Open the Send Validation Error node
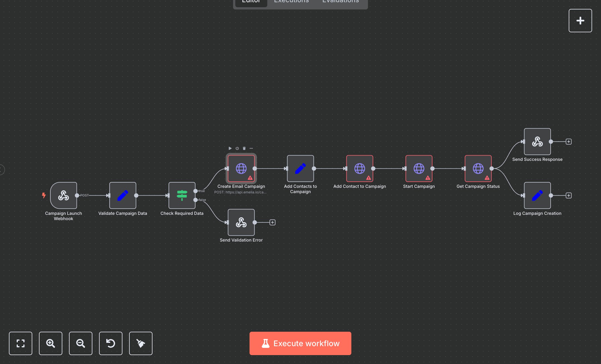Image resolution: width=601 pixels, height=364 pixels. (x=241, y=222)
